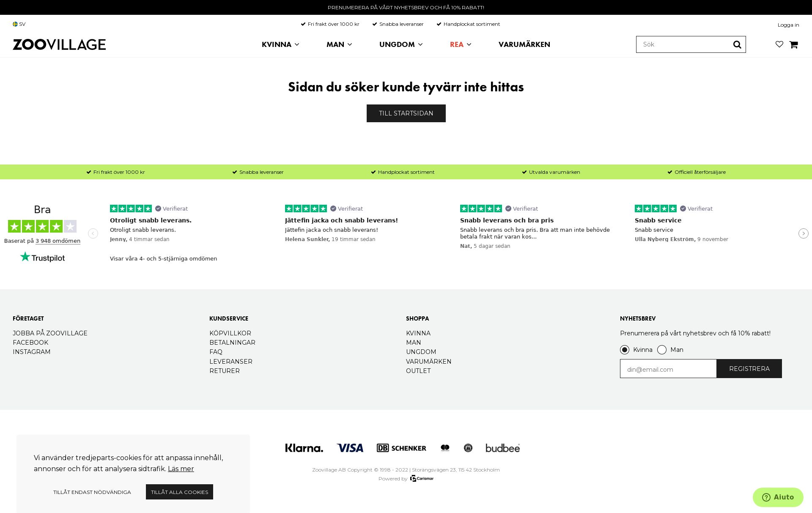Viewport: 812px width, 513px height.
Task: Click review title 'Jättefin jacka och snabb leverans!'
Action: coord(341,220)
